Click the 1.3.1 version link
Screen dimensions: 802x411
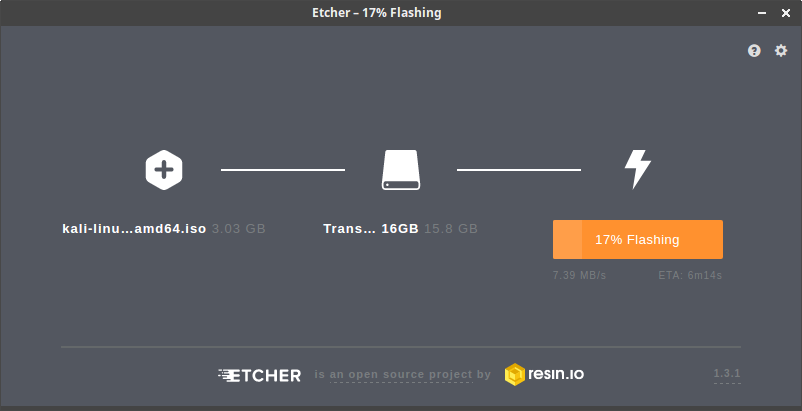[727, 374]
